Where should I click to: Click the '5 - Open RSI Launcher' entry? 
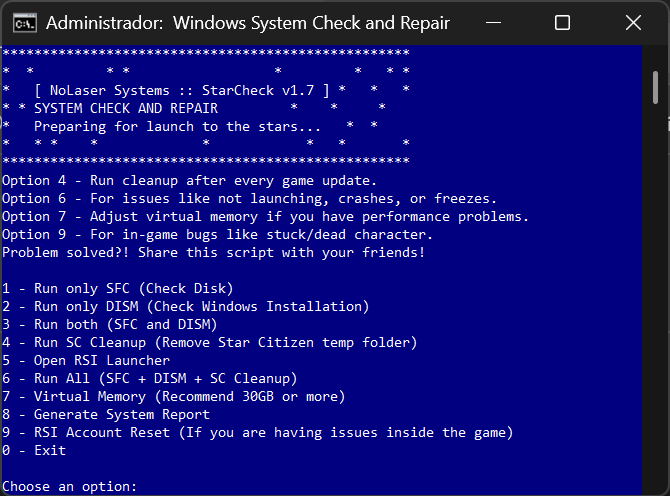(86, 361)
